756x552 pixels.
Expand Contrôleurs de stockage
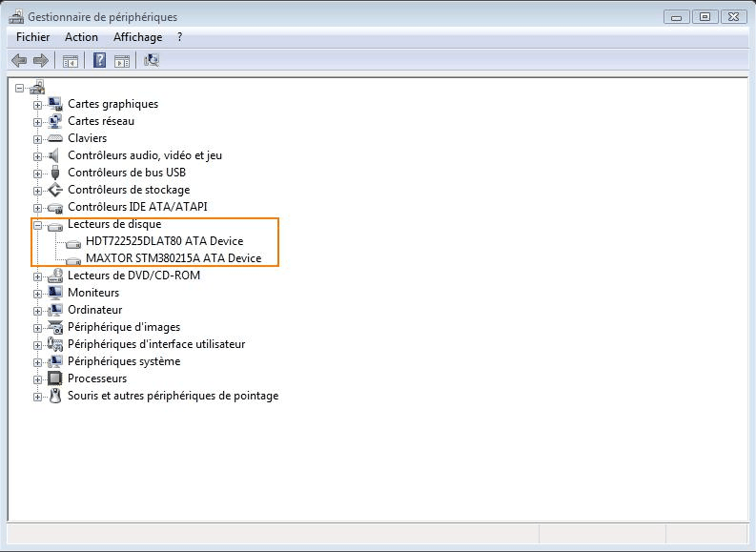(x=37, y=191)
